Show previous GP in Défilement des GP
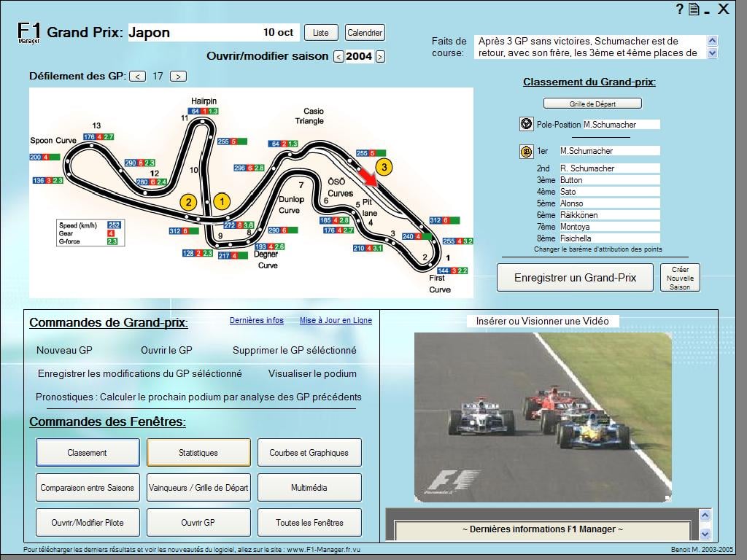The image size is (747, 560). 138,76
